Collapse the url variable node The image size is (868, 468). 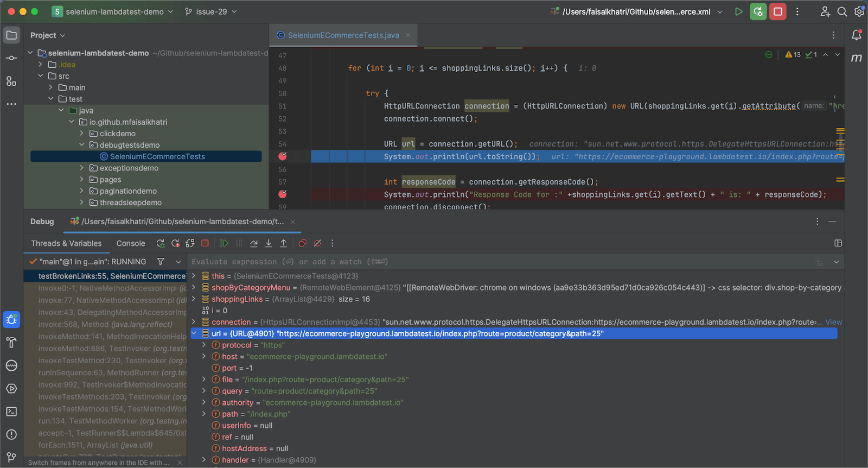point(194,333)
